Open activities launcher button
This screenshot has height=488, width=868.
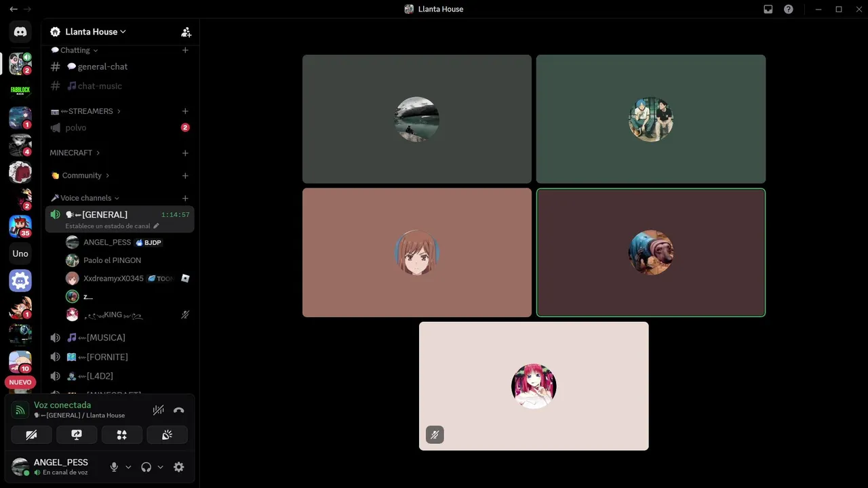[x=122, y=435]
